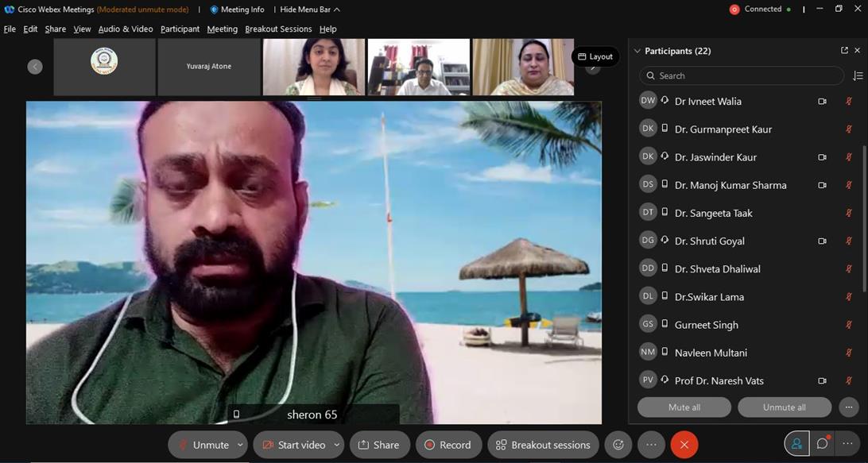The width and height of the screenshot is (868, 463).
Task: Open the chat panel icon
Action: coord(823,444)
